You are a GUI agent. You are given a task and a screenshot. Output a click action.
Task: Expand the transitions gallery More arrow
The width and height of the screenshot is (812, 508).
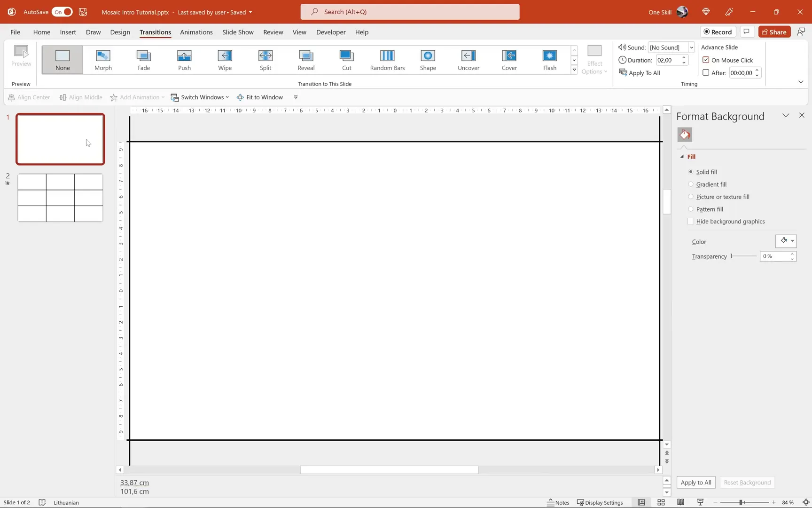[574, 70]
